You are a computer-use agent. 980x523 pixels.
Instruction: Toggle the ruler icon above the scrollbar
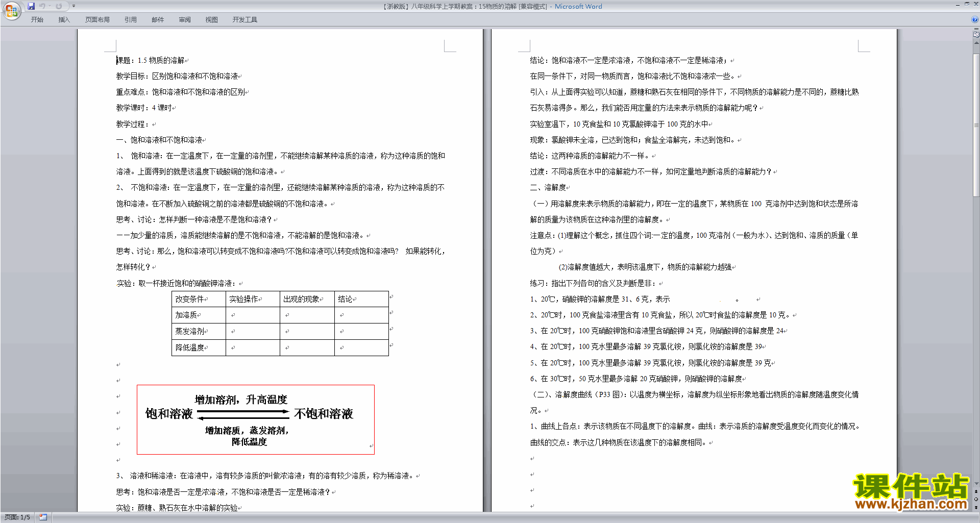(976, 35)
